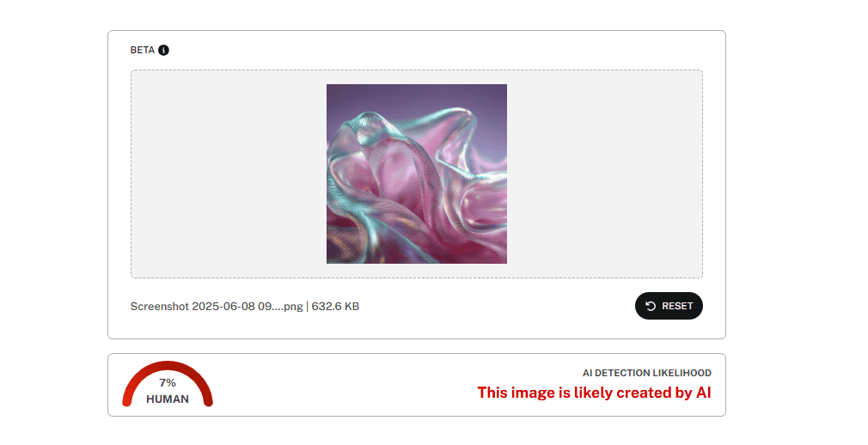The width and height of the screenshot is (868, 445).
Task: Click the red "This image is likely created by AI" text
Action: click(x=595, y=393)
